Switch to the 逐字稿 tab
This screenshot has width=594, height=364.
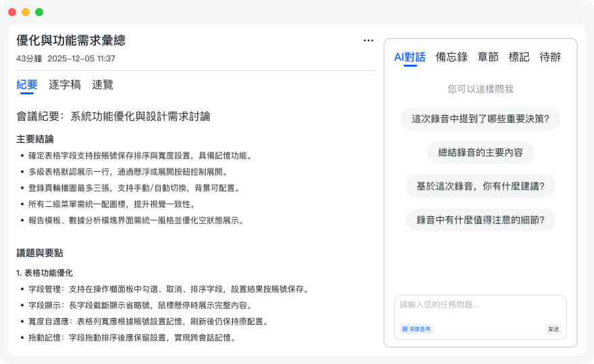[65, 85]
